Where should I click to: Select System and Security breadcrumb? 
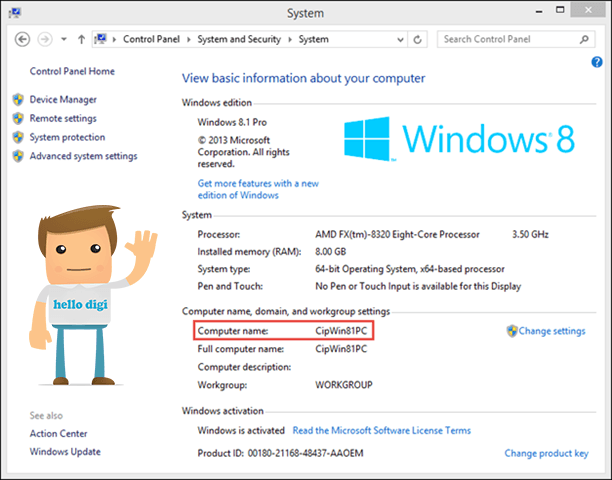[x=239, y=39]
